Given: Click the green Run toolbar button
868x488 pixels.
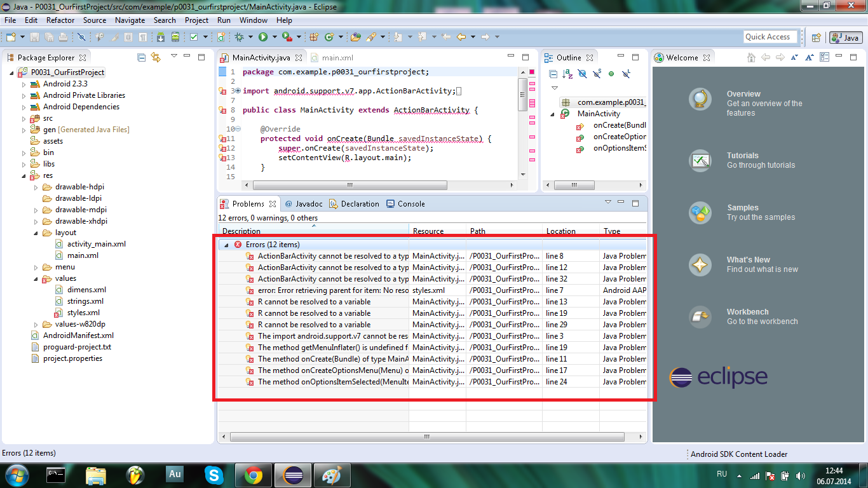Looking at the screenshot, I should (x=262, y=37).
